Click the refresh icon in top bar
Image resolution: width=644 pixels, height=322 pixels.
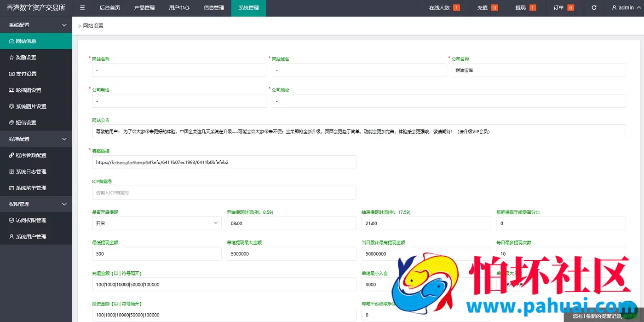pos(594,8)
